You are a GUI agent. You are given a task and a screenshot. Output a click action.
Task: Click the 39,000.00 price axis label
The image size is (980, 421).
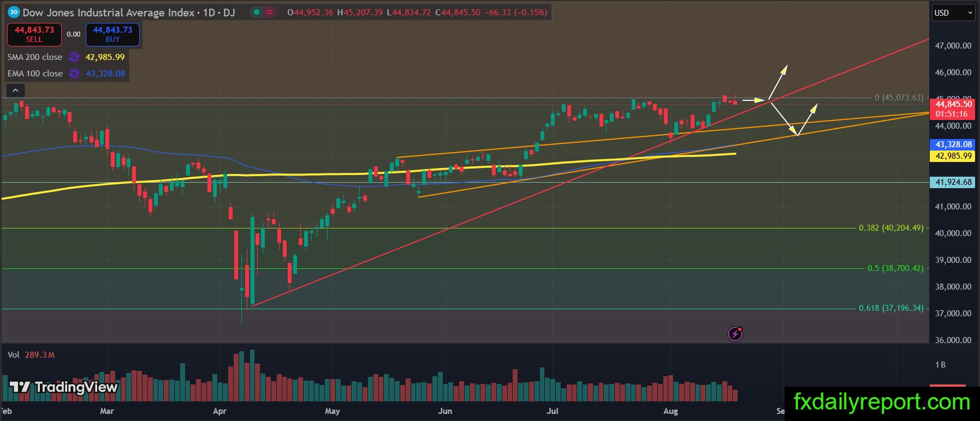click(x=953, y=260)
